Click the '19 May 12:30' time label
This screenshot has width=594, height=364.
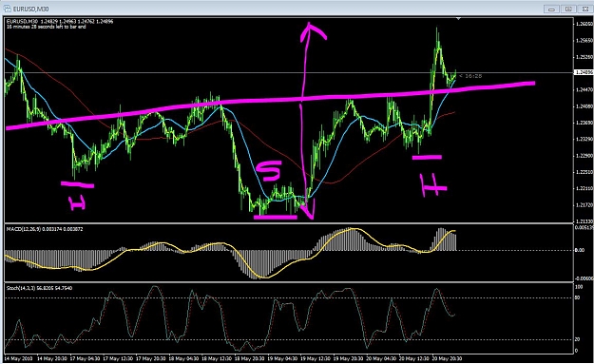(315, 358)
